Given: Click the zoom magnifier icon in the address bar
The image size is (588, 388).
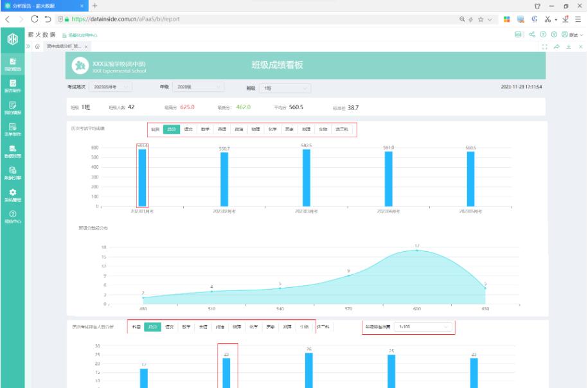Looking at the screenshot, I should [x=462, y=19].
